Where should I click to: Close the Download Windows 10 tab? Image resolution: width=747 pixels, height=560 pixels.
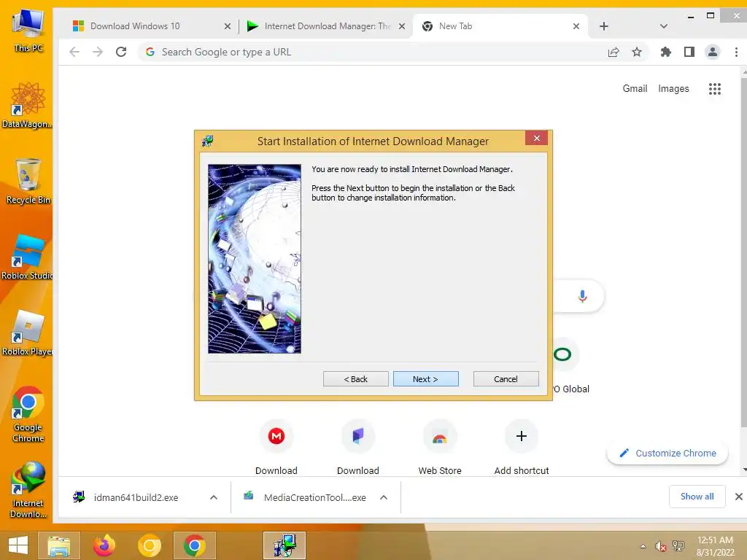click(228, 26)
